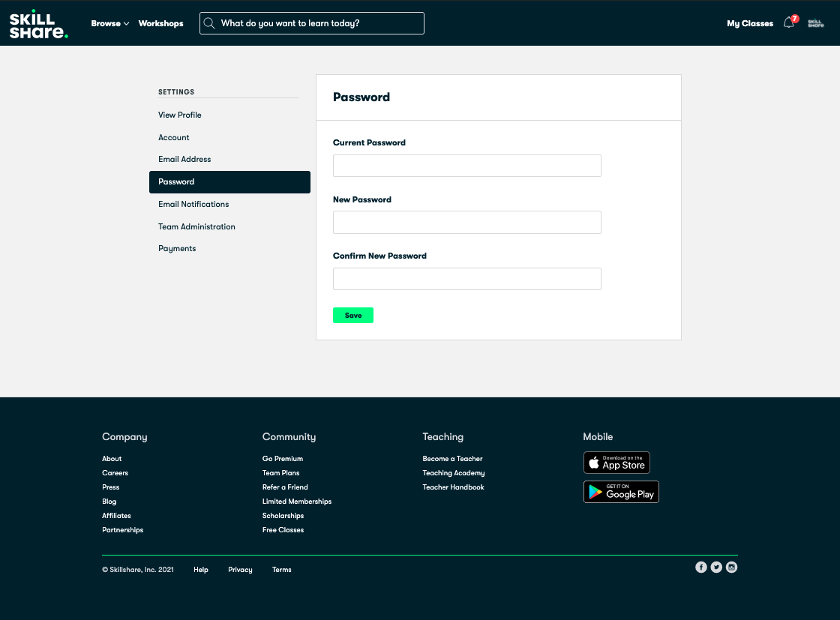Click into the Confirm New Password field
The image size is (840, 620).
pyautogui.click(x=466, y=279)
